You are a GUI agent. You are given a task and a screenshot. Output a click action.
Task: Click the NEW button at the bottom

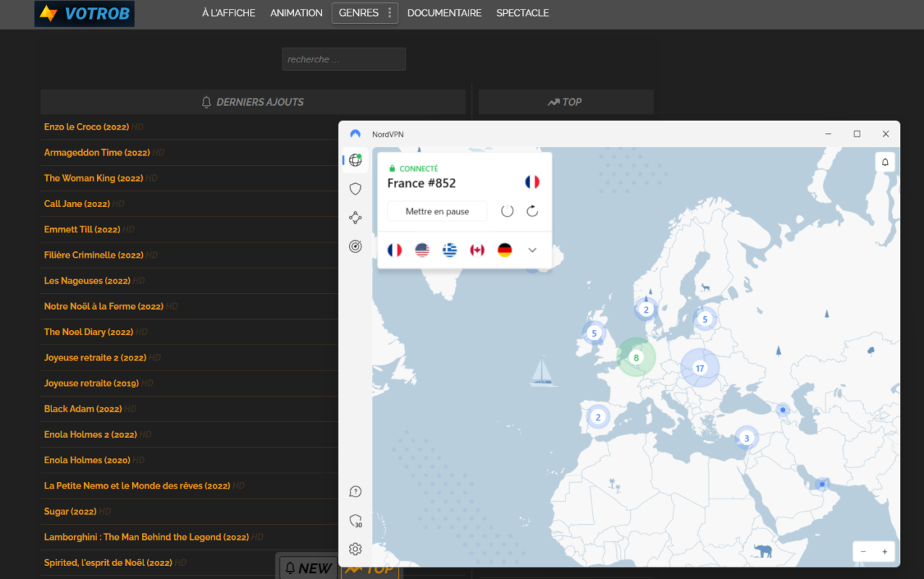coord(308,568)
